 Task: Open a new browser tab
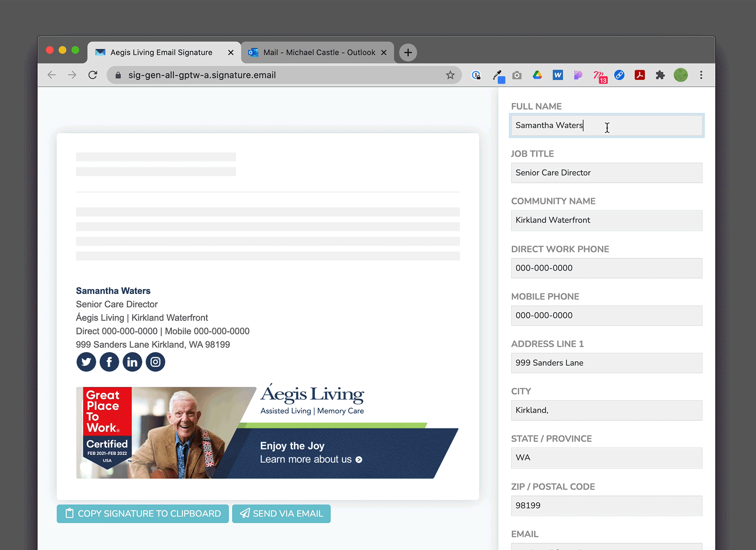coord(408,52)
